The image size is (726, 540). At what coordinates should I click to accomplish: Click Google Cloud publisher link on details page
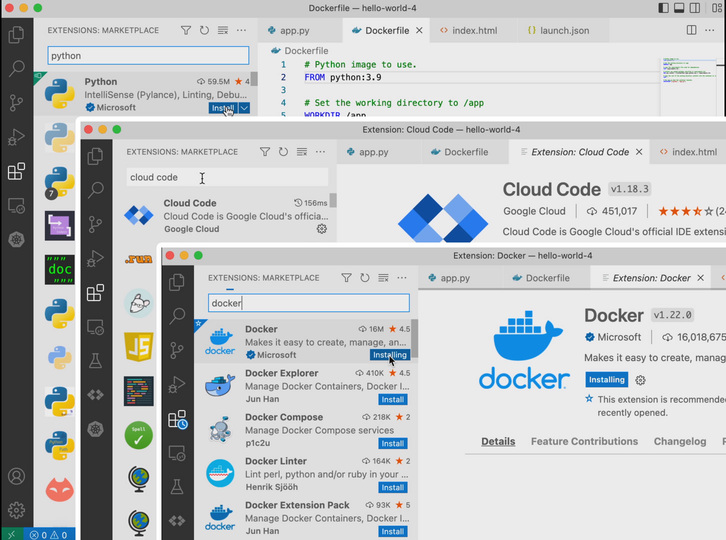coord(534,211)
